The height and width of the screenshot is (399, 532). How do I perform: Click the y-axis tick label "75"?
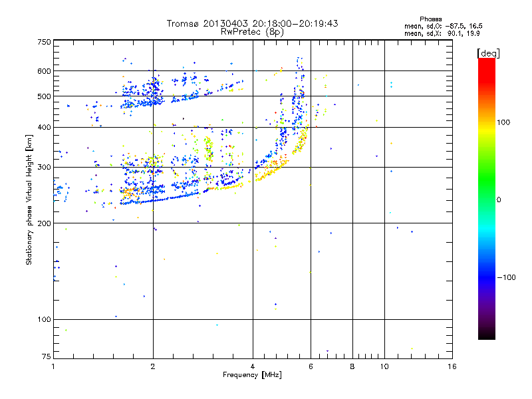[x=47, y=356]
